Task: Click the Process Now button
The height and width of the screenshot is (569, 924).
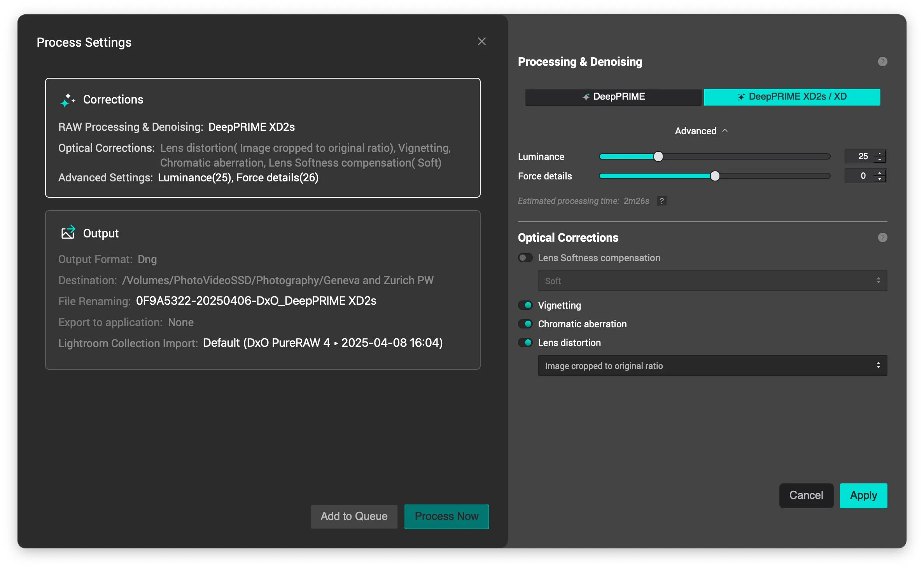Action: point(446,516)
